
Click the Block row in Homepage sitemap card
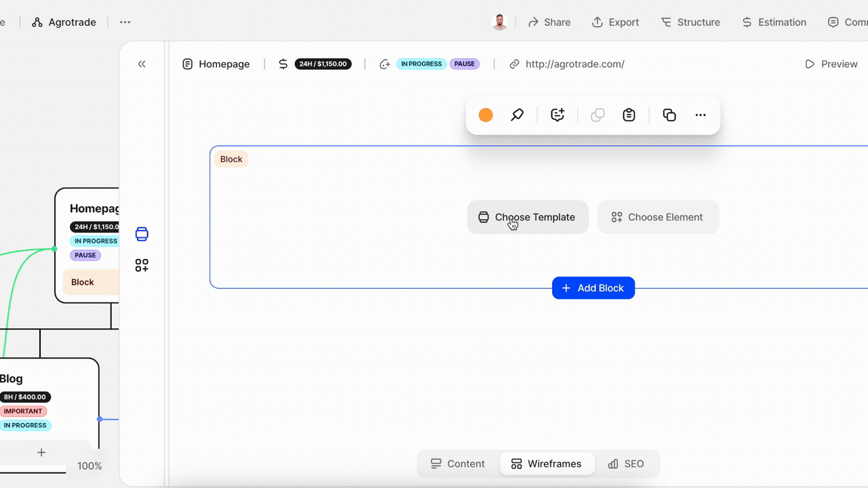click(92, 282)
